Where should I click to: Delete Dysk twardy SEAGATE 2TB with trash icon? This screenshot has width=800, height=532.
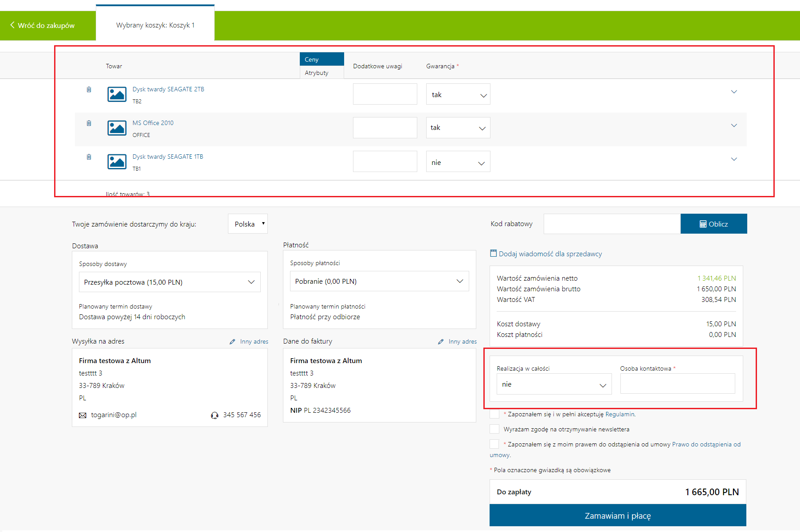(x=89, y=90)
